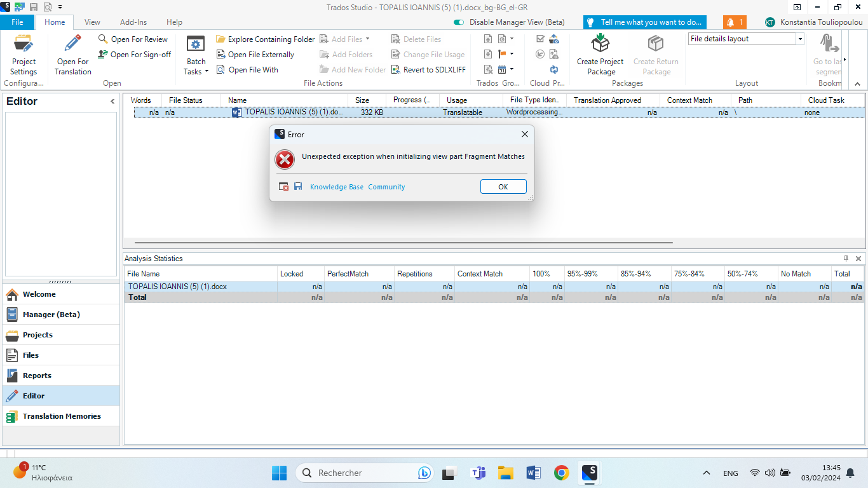The height and width of the screenshot is (488, 868).
Task: Click the Konstantia Touliopoulou account name
Action: pyautogui.click(x=821, y=22)
